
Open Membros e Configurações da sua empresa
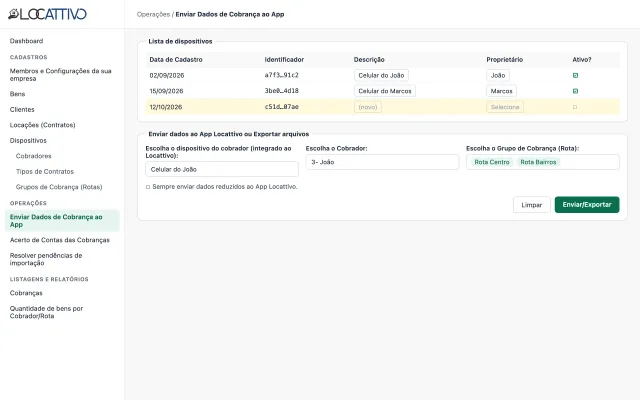(x=60, y=75)
